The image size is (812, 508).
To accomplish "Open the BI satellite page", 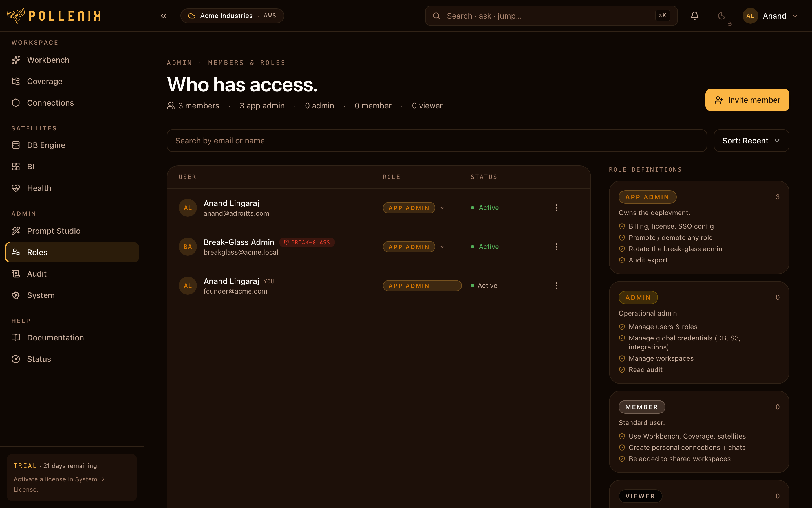I will (x=72, y=167).
